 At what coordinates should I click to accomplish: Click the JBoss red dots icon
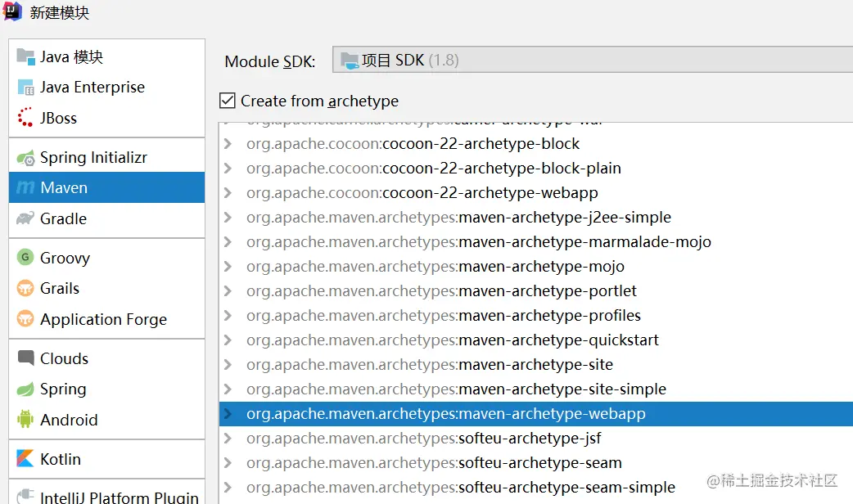[x=25, y=118]
